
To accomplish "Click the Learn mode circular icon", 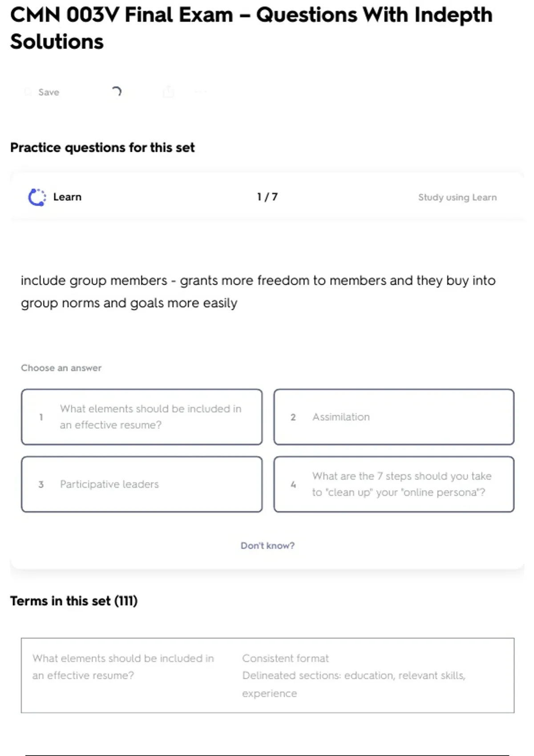I will pyautogui.click(x=37, y=197).
